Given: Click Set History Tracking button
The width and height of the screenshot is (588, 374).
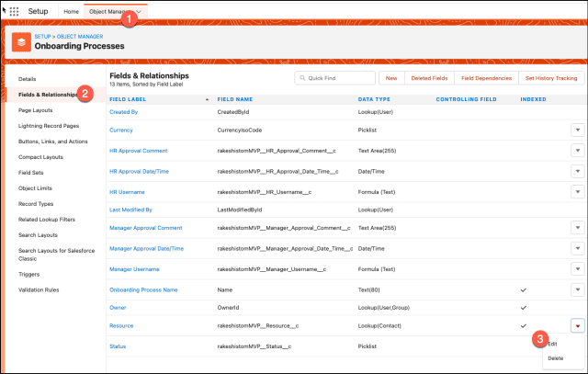Looking at the screenshot, I should click(x=551, y=79).
